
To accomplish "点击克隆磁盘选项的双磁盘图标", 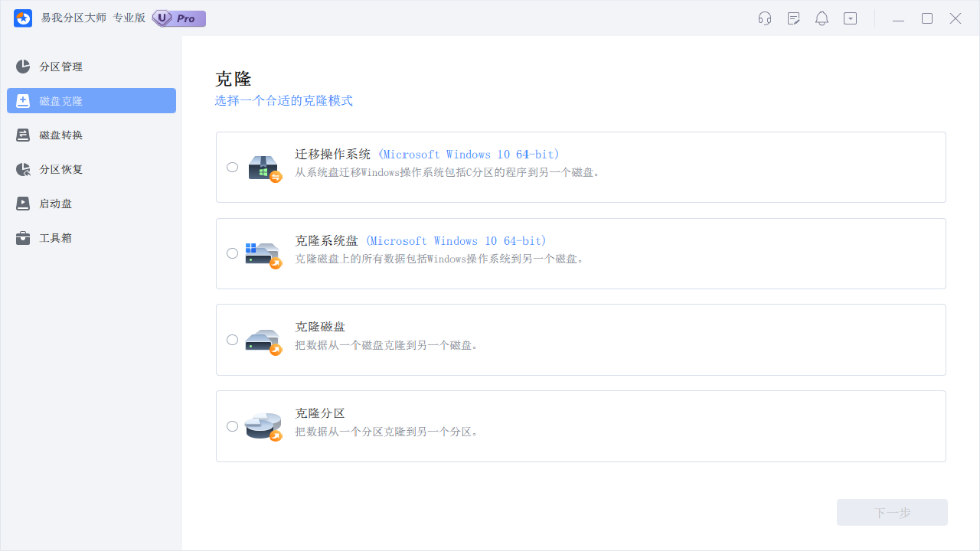I will (x=263, y=339).
